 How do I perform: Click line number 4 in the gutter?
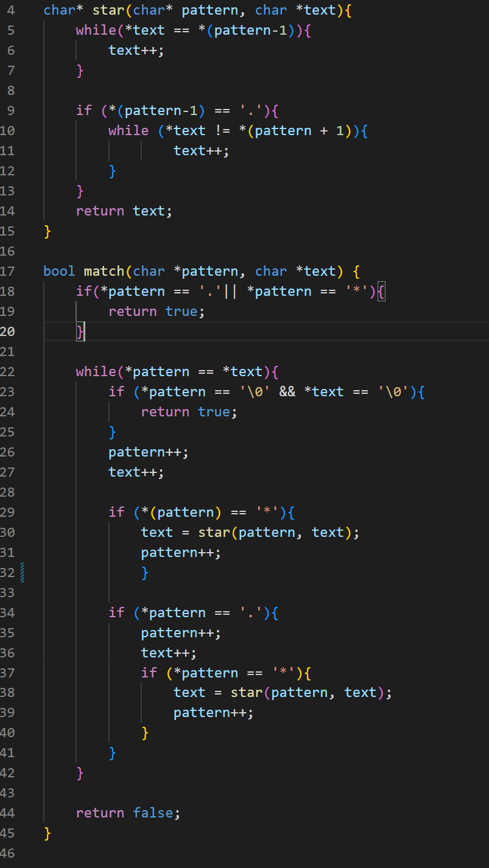pos(11,10)
